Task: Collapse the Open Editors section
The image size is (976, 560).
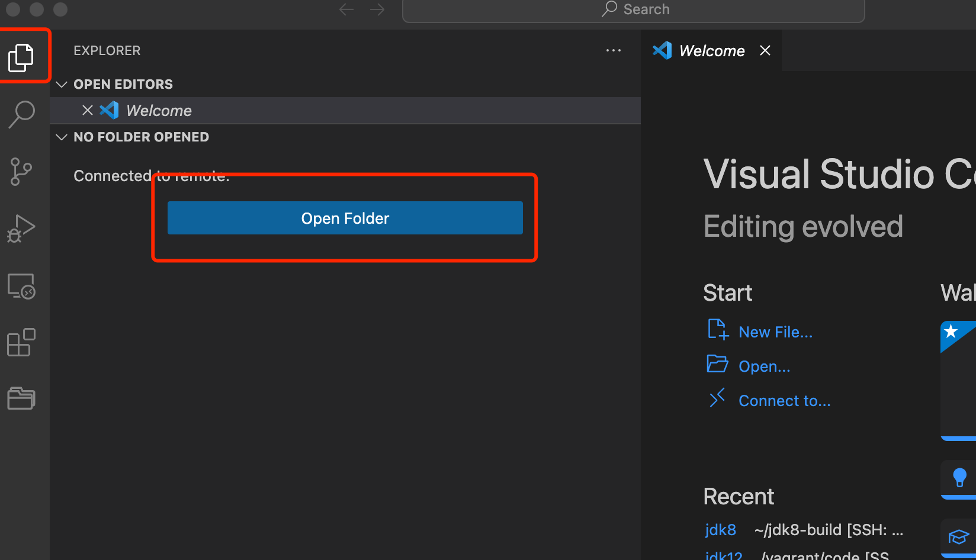Action: click(62, 85)
